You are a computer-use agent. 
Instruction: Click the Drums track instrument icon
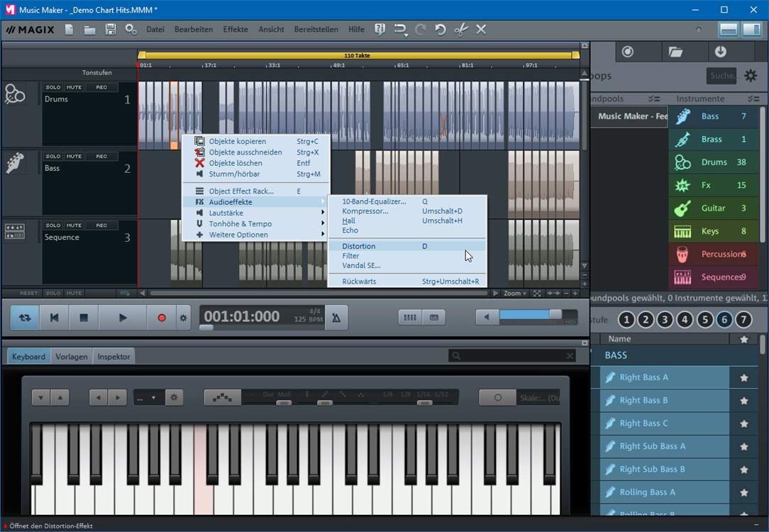pyautogui.click(x=15, y=94)
